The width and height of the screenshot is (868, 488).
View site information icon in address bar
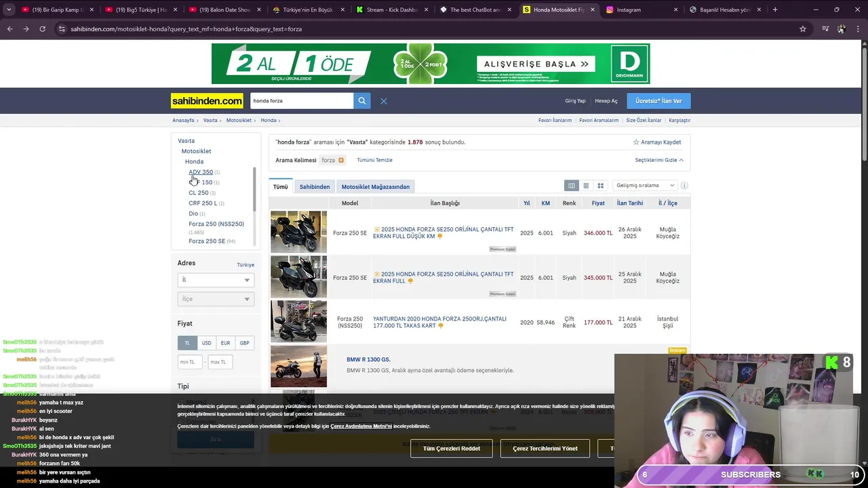pyautogui.click(x=62, y=29)
